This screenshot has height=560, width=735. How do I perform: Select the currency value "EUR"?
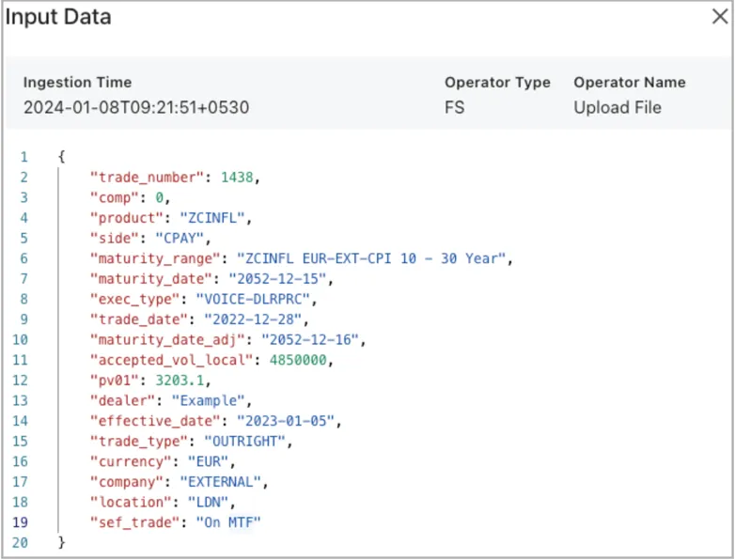pos(208,461)
